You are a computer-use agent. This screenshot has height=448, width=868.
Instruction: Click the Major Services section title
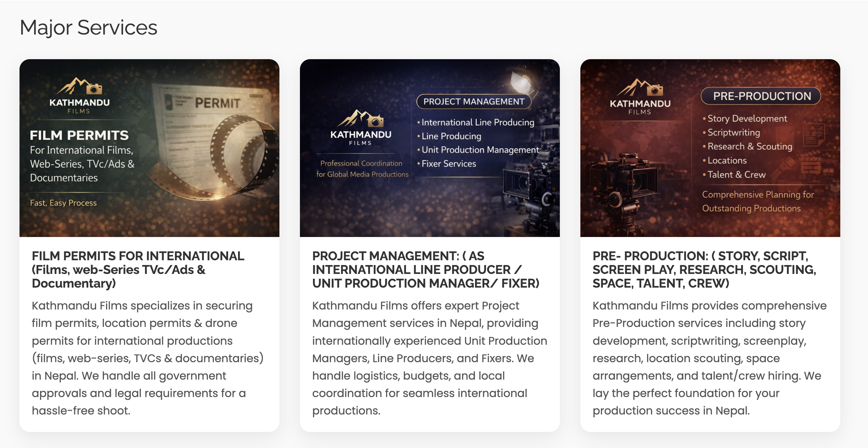89,27
